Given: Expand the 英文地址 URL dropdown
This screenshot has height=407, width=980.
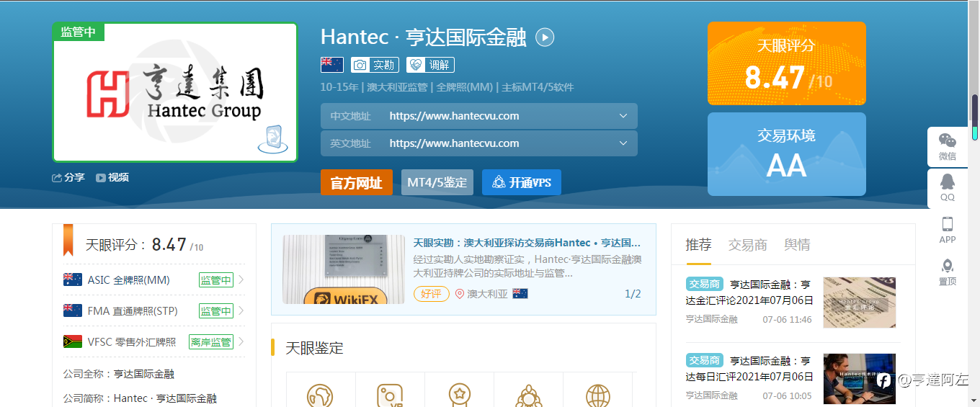Looking at the screenshot, I should 623,143.
